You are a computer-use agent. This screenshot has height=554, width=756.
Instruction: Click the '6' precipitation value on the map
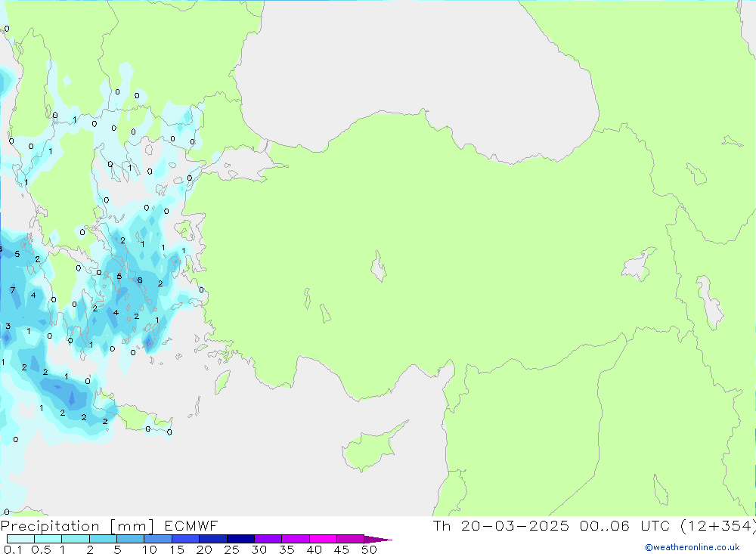140,280
